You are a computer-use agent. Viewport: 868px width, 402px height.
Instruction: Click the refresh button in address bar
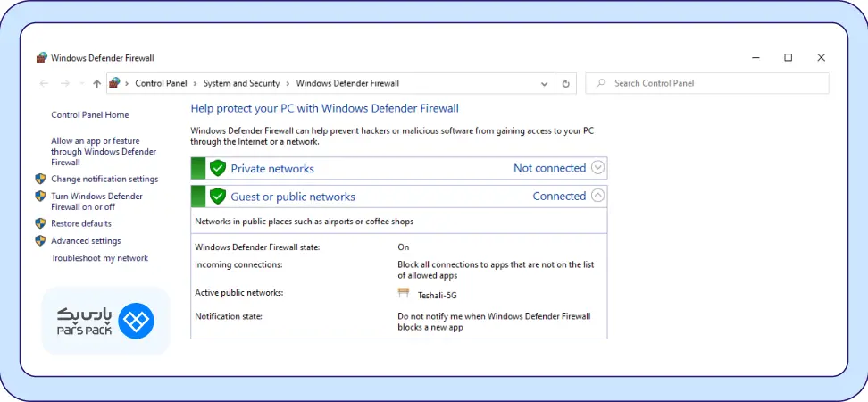click(x=565, y=83)
